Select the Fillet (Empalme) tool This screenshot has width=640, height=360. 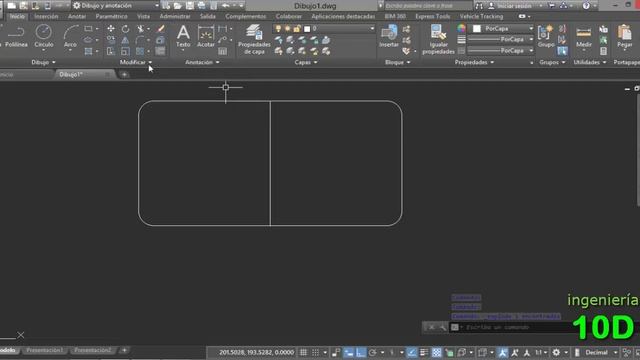140,40
